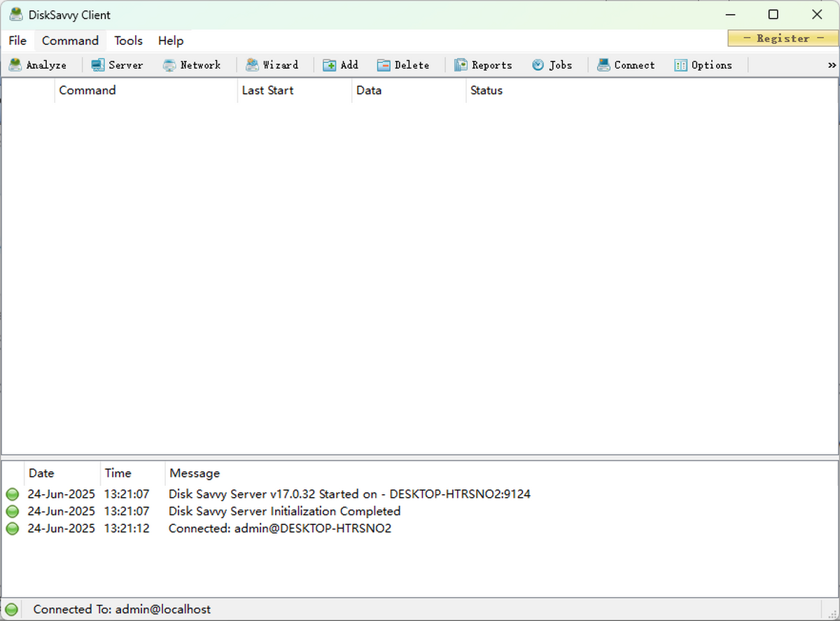
Task: Click the Add command icon
Action: point(340,64)
